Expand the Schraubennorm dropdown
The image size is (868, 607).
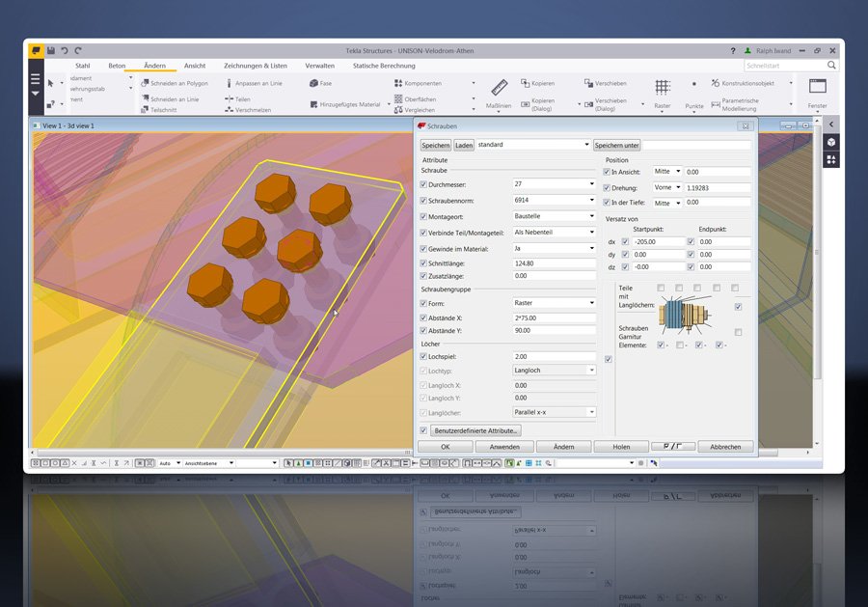pyautogui.click(x=591, y=200)
